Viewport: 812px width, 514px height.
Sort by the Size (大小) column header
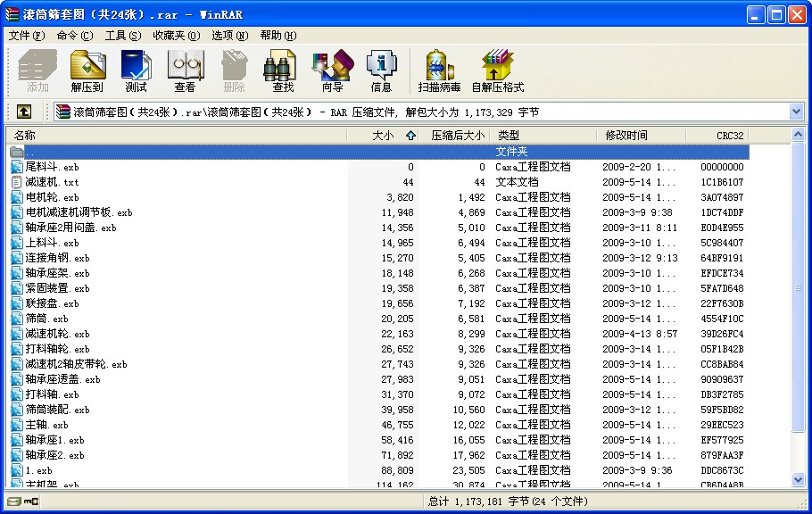pyautogui.click(x=382, y=136)
